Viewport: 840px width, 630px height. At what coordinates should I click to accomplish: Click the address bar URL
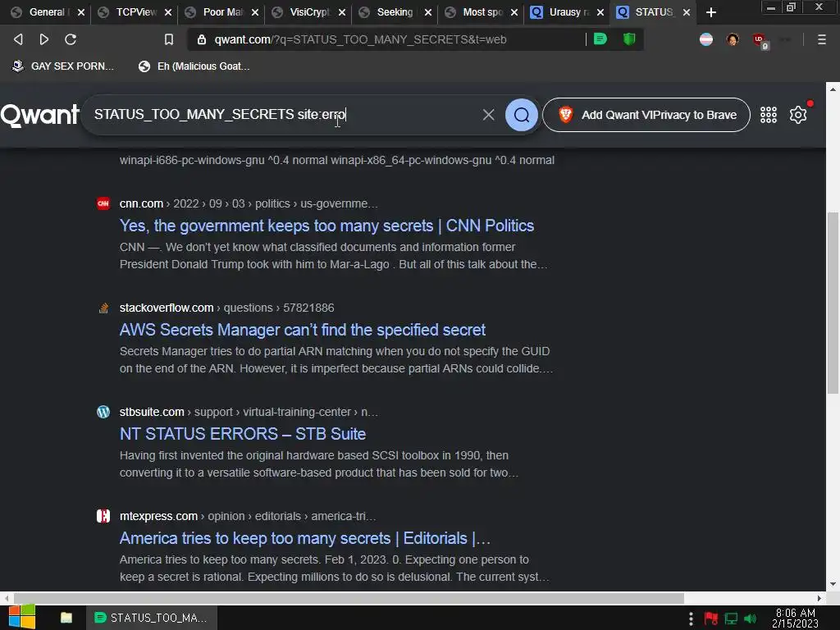(x=360, y=39)
